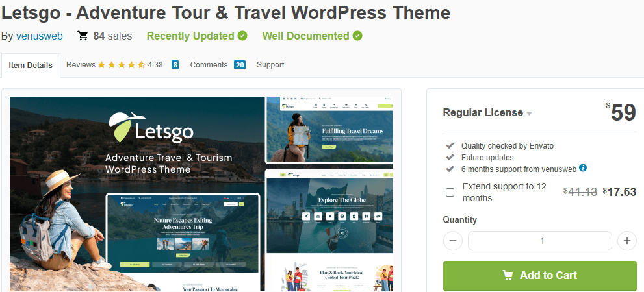Image resolution: width=644 pixels, height=292 pixels.
Task: Click the $59 price text
Action: (x=621, y=112)
